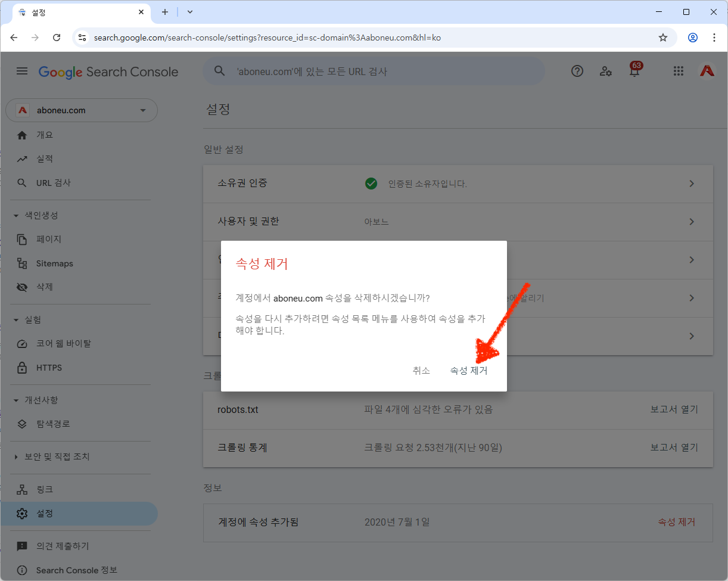Image resolution: width=728 pixels, height=581 pixels.
Task: Click the green verified checkmark icon
Action: click(x=371, y=184)
